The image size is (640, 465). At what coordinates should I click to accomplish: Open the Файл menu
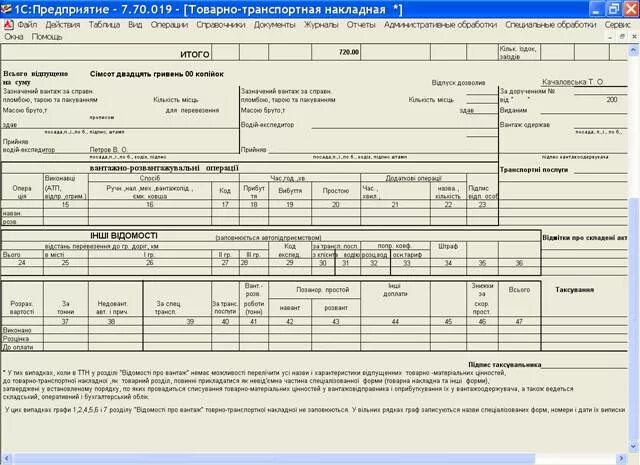[x=27, y=25]
